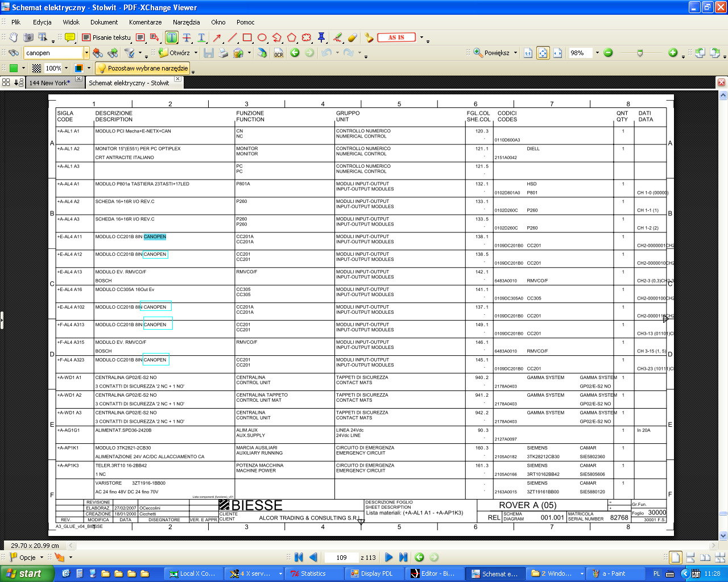Image resolution: width=728 pixels, height=582 pixels.
Task: Open the 98% zoom level dropdown
Action: tap(597, 53)
